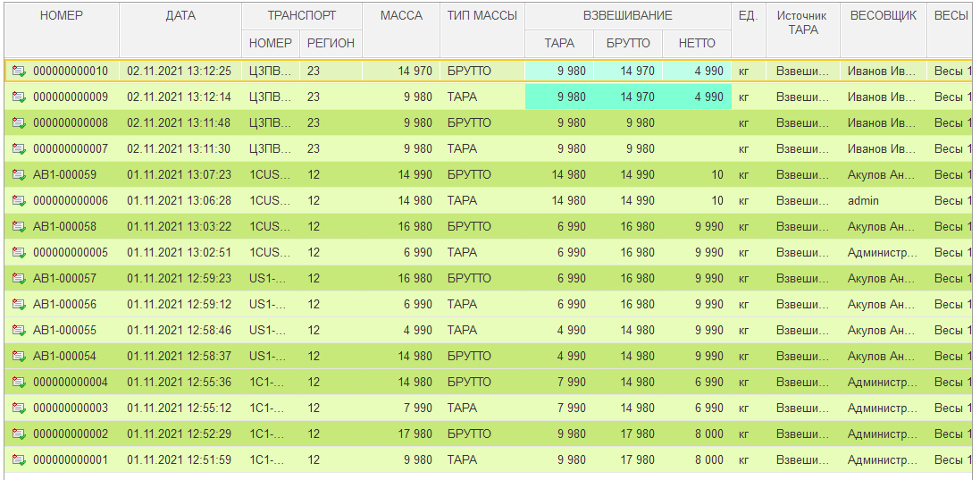This screenshot has height=480, width=980.
Task: Click the row icon next to AB1-000055
Action: point(19,331)
